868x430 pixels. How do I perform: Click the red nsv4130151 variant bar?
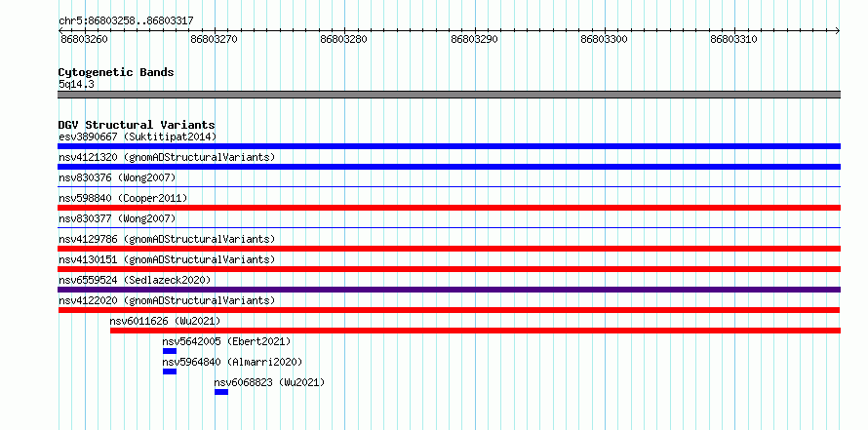coord(449,269)
